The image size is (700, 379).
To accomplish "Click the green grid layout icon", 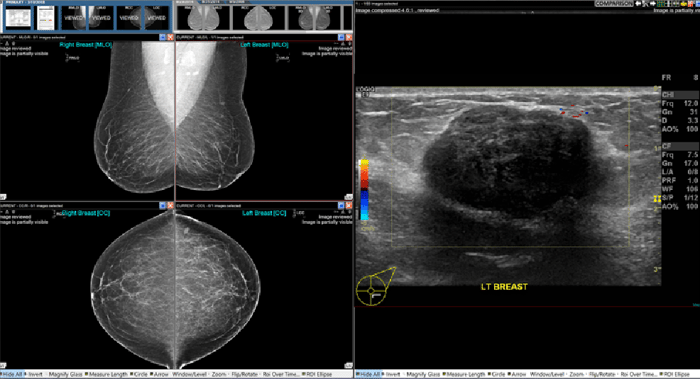I will coord(660,4).
